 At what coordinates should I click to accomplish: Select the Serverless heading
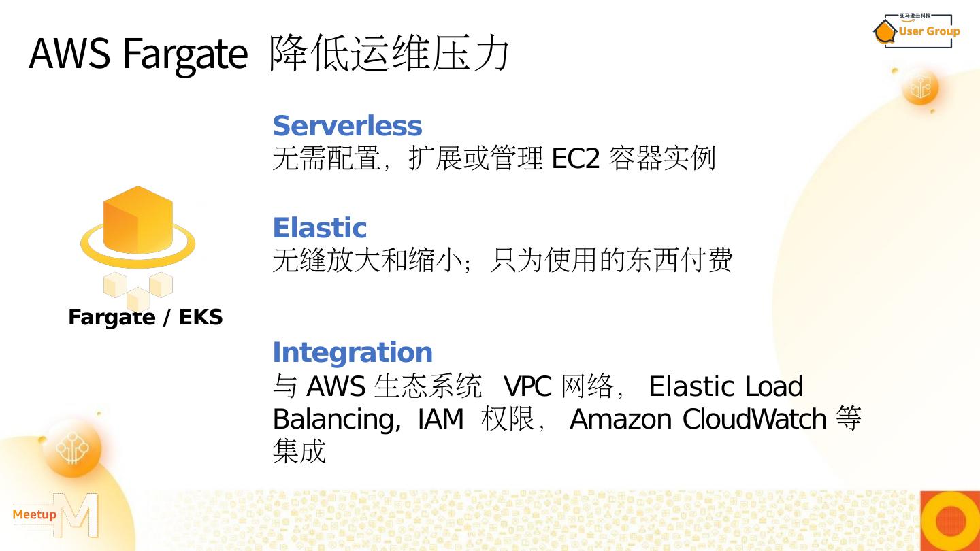click(x=347, y=126)
